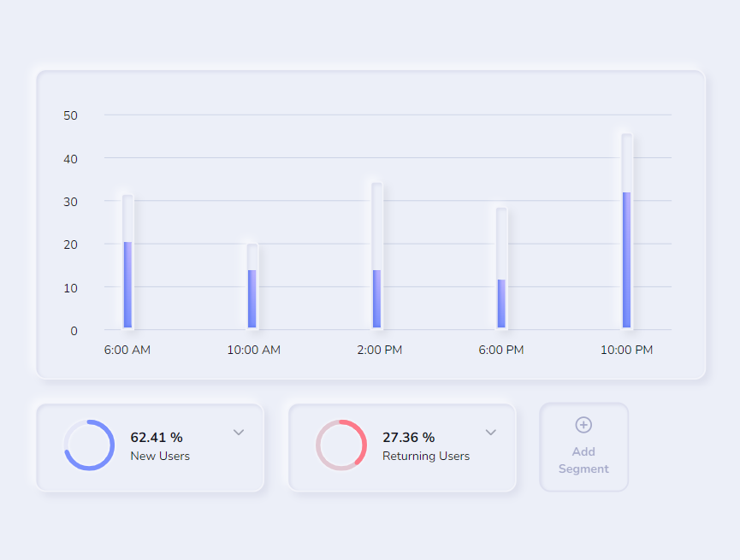Click the 50 value on y-axis
This screenshot has width=740, height=560.
pyautogui.click(x=70, y=115)
